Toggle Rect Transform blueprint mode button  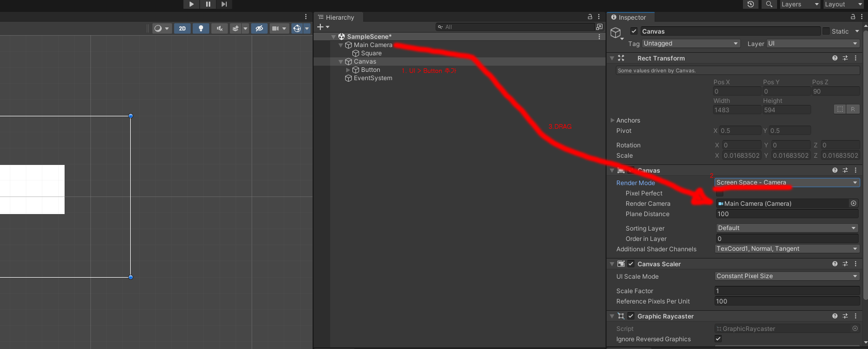(x=840, y=109)
